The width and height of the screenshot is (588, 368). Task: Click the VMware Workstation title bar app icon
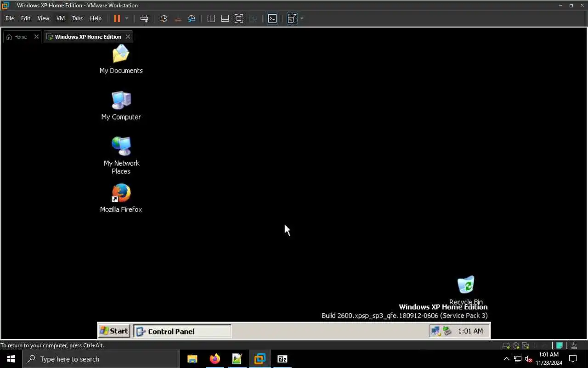point(6,6)
